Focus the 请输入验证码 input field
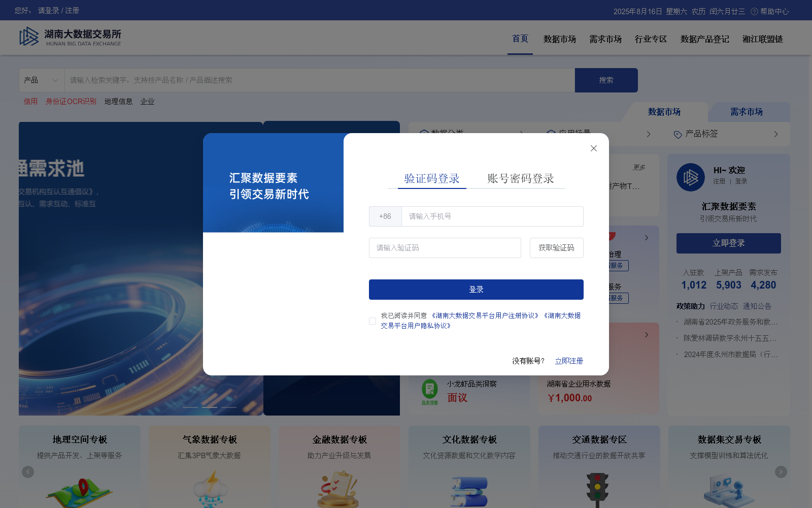This screenshot has width=812, height=508. (x=445, y=248)
